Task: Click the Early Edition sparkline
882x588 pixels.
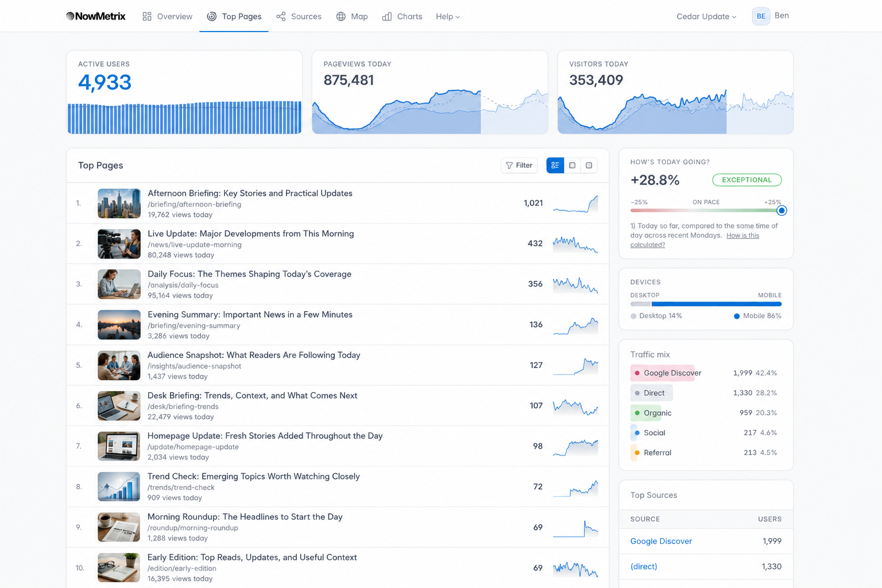Action: point(575,568)
